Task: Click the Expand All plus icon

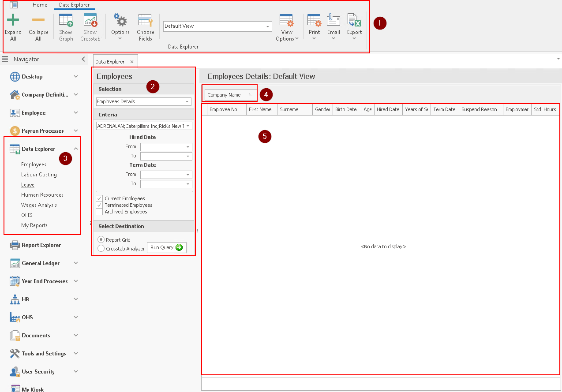Action: pos(13,20)
